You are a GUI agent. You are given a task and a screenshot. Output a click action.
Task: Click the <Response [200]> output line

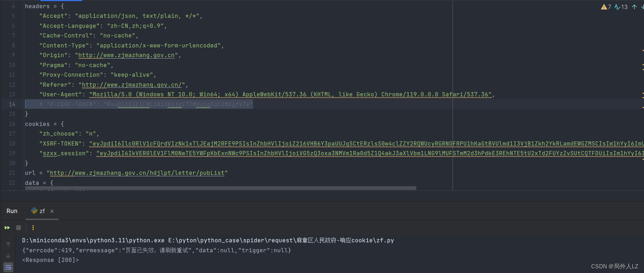point(50,260)
